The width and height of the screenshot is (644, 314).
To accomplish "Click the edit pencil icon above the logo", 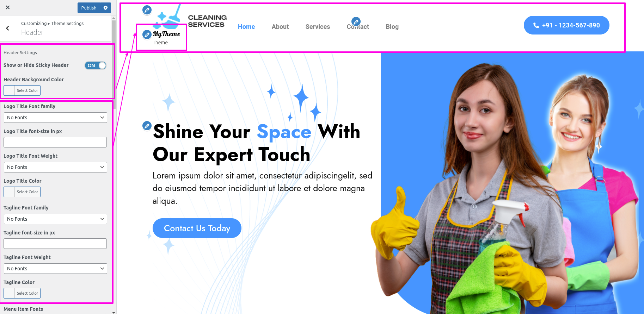I will click(147, 10).
